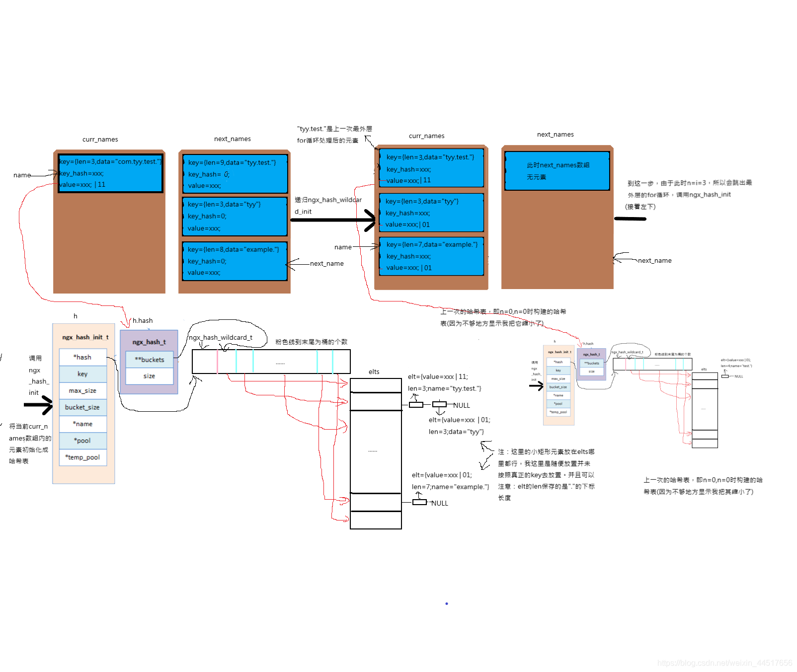Click the next_names label above the len=9 tyy.test. block
The image size is (797, 672).
pyautogui.click(x=233, y=139)
